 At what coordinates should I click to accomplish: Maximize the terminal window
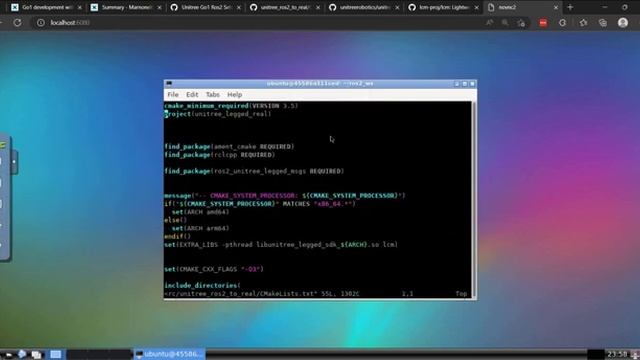pos(464,84)
